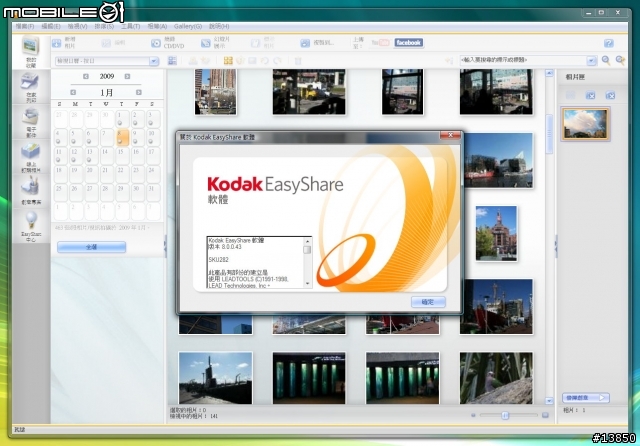Image resolution: width=640 pixels, height=446 pixels.
Task: Click the creative project button below photo tray
Action: click(586, 397)
